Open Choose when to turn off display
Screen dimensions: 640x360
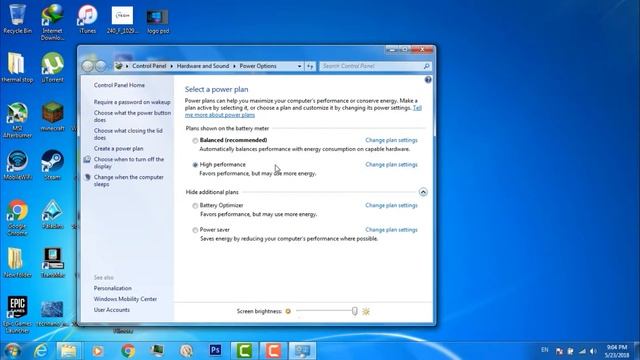(129, 163)
